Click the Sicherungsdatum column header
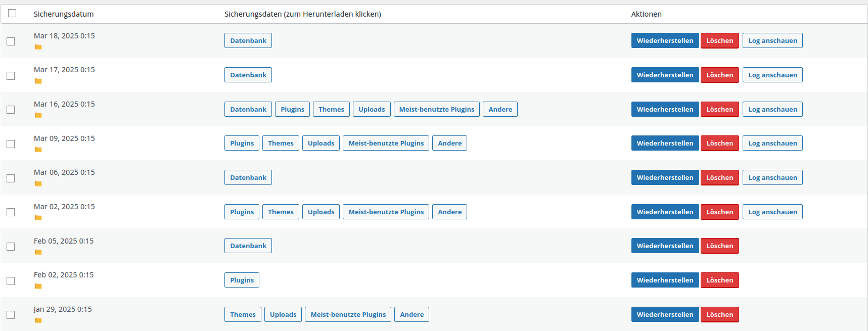This screenshot has height=331, width=868. (x=64, y=14)
